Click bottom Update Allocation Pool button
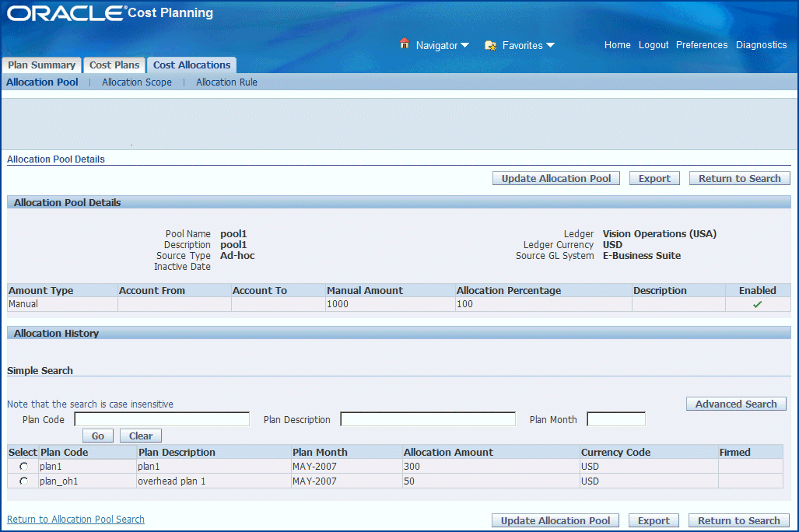This screenshot has width=799, height=532. (x=555, y=520)
